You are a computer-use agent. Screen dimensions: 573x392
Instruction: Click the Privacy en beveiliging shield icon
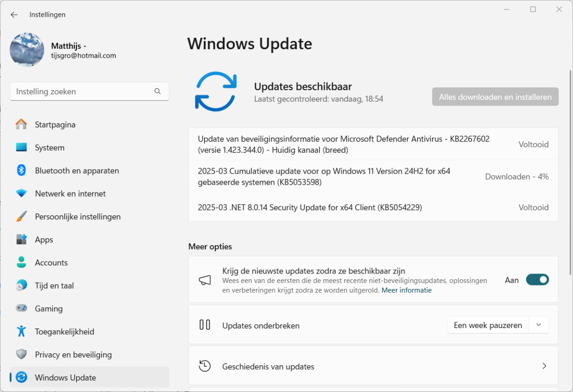click(21, 354)
